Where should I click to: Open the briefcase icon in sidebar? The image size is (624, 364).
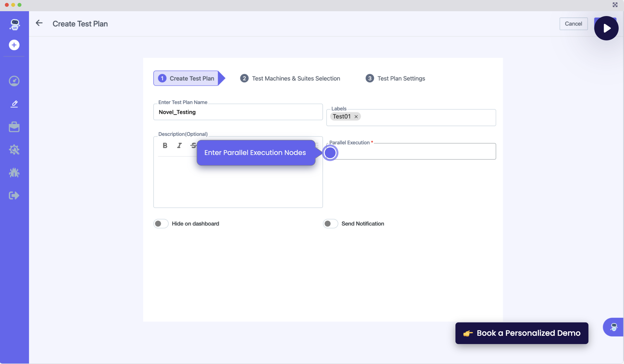click(14, 127)
